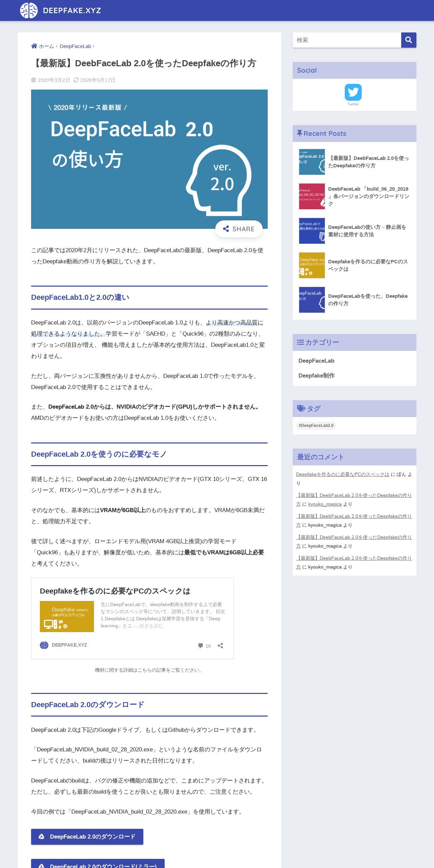
Task: Click first kyouko_magica commenter link
Action: (325, 504)
